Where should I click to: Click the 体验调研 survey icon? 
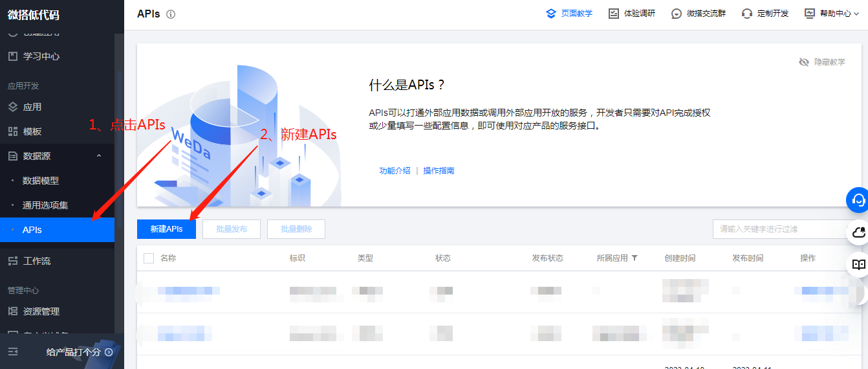pyautogui.click(x=614, y=14)
